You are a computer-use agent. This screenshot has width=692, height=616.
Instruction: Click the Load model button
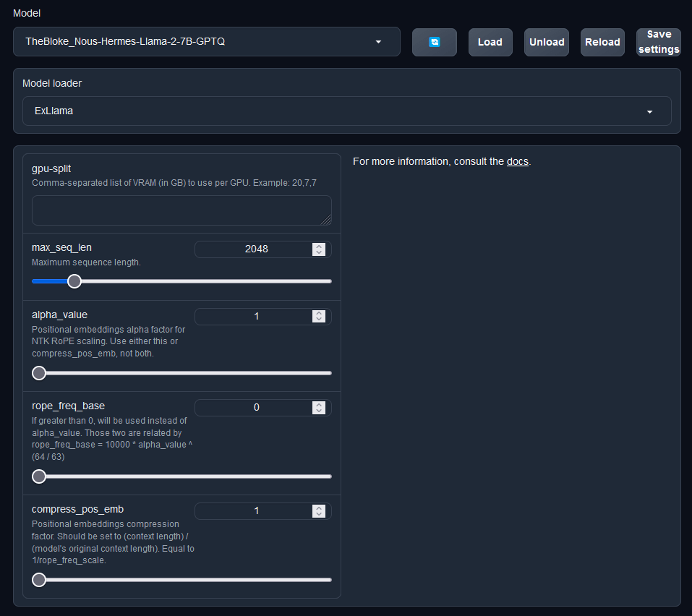click(x=490, y=42)
